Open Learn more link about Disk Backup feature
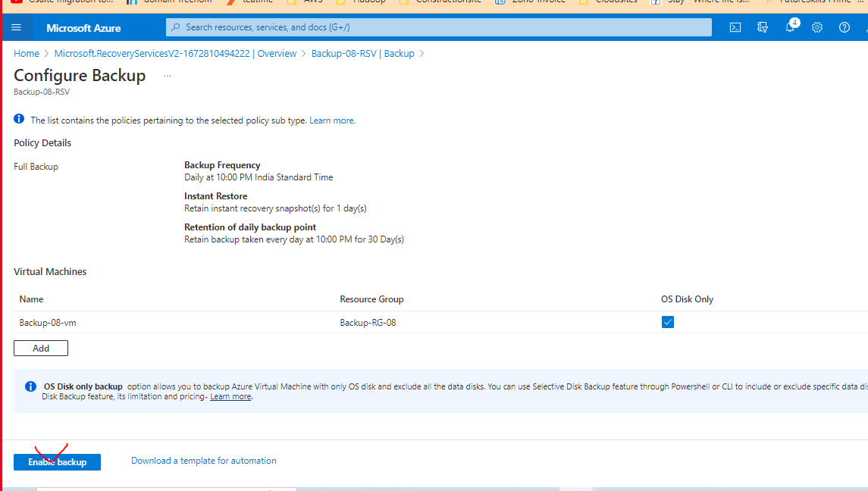Screen dimensions: 868x491 click(231, 396)
